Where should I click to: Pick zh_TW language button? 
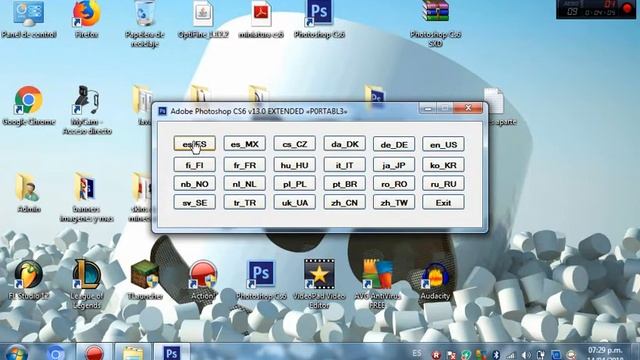(x=394, y=202)
